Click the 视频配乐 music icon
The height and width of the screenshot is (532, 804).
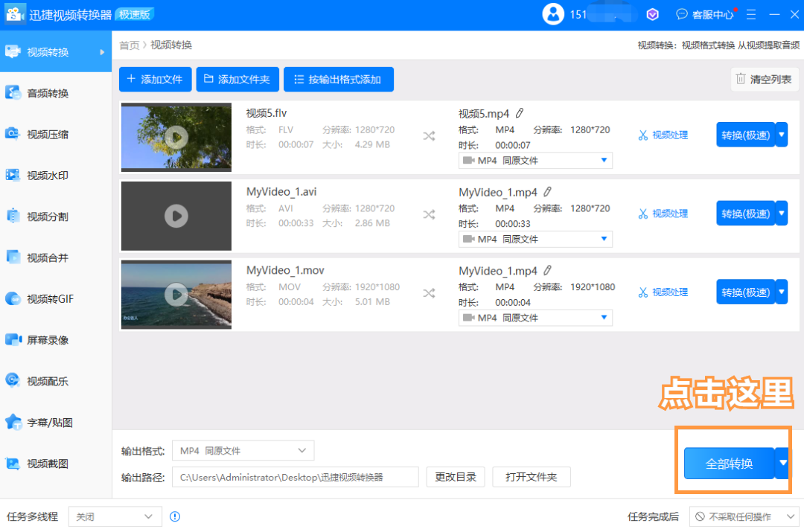pyautogui.click(x=13, y=380)
